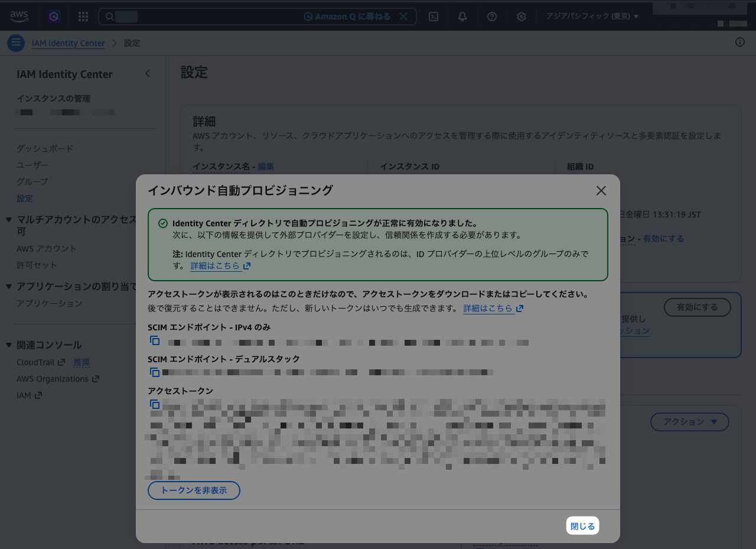Open the AWS console home logo
756x549 pixels.
tap(19, 16)
